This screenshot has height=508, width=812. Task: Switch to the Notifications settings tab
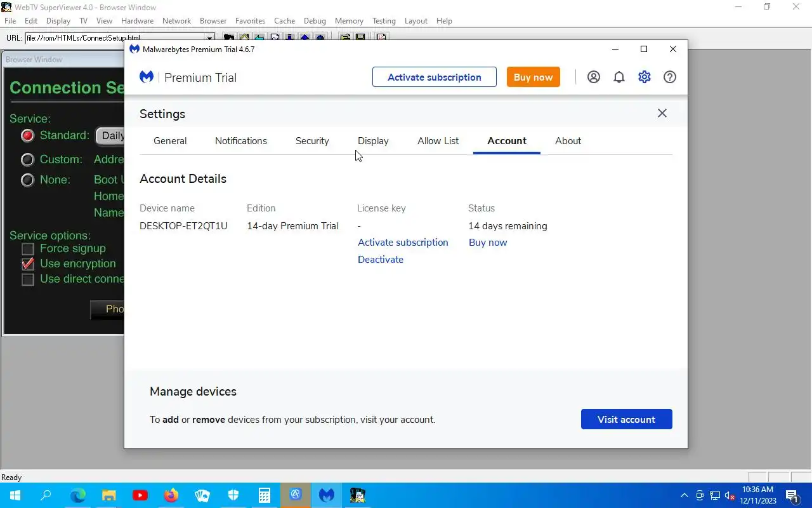(x=241, y=141)
